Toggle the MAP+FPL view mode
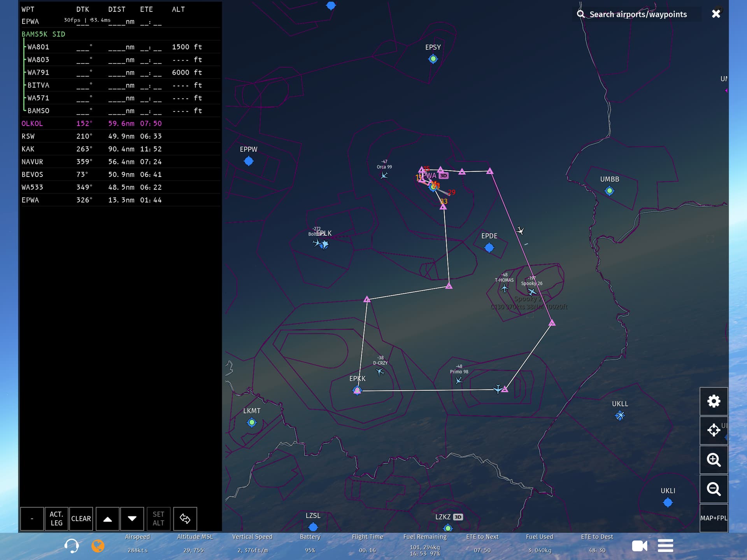Screen dimensions: 747x560 click(x=714, y=518)
